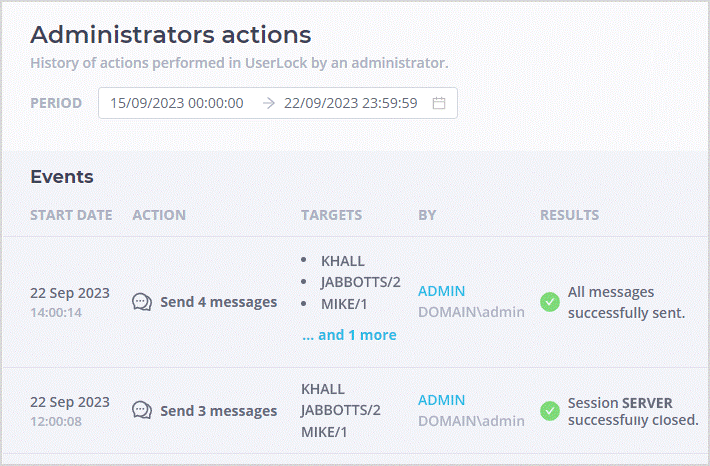
Task: Expand '... and 1 more' targets
Action: coord(349,335)
